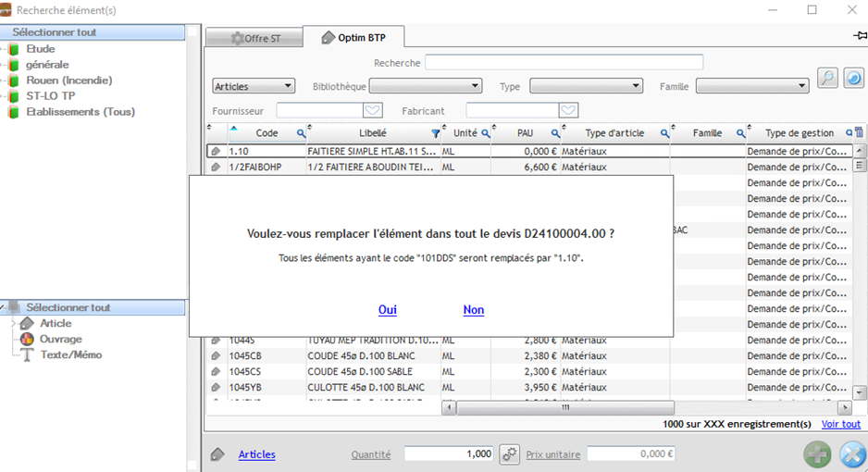Click the Prix unitaire field
Screen dimensions: 868x472
631,453
